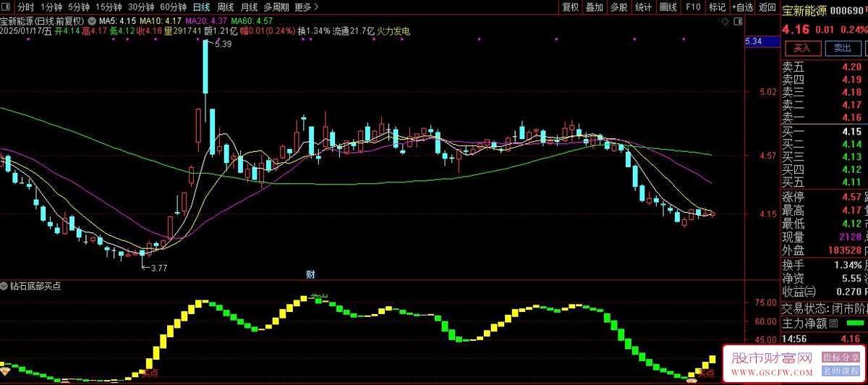Viewport: 868px width, 385px height.
Task: Click the diamond icon above the chart
Action: tap(726, 22)
